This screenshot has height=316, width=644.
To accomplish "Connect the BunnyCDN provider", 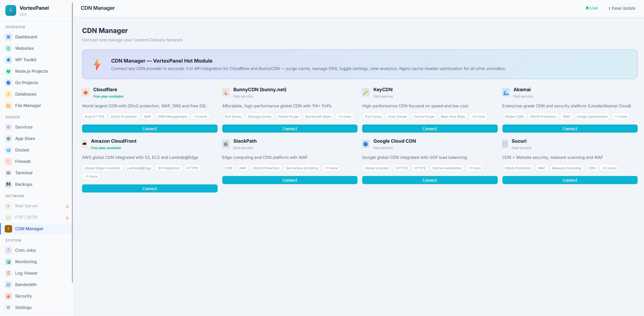I will (x=290, y=129).
